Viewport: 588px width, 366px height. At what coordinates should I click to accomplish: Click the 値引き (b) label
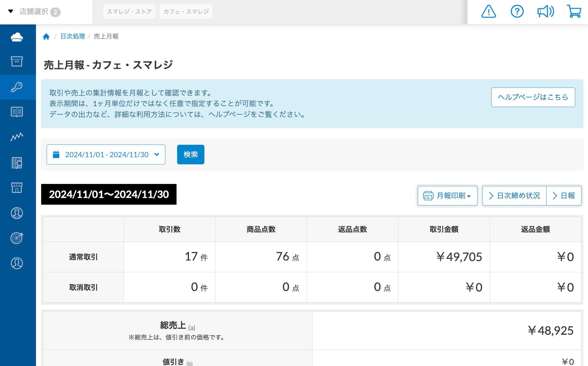(177, 362)
